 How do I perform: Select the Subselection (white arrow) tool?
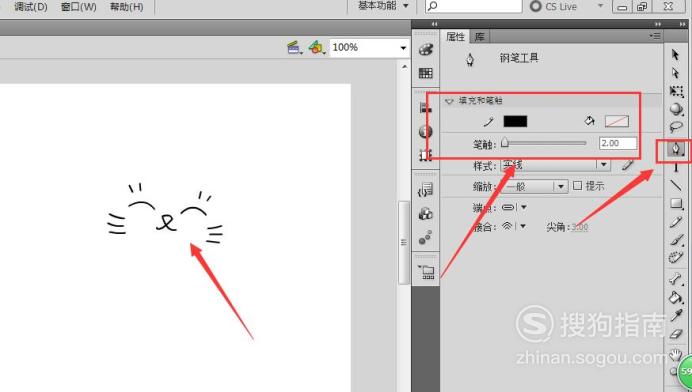point(675,72)
